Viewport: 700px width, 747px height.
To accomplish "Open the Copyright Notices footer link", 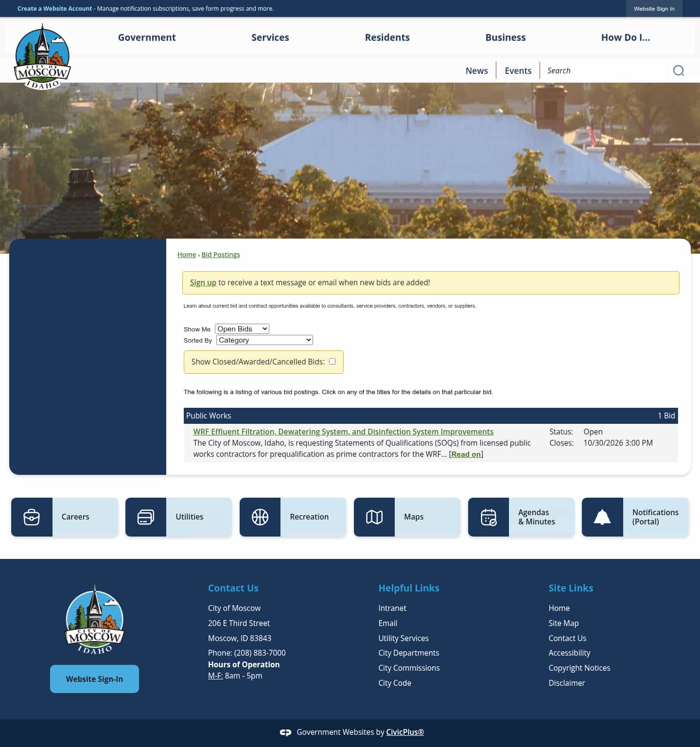I will (579, 668).
